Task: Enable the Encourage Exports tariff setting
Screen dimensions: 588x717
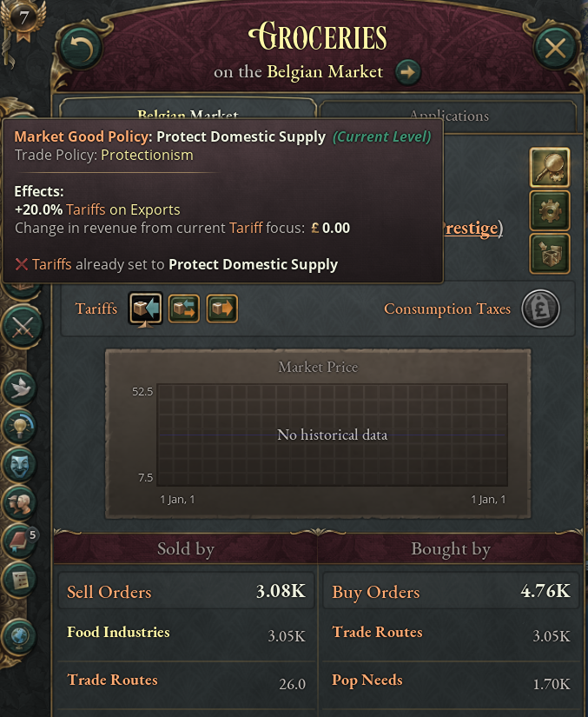Action: (x=221, y=308)
